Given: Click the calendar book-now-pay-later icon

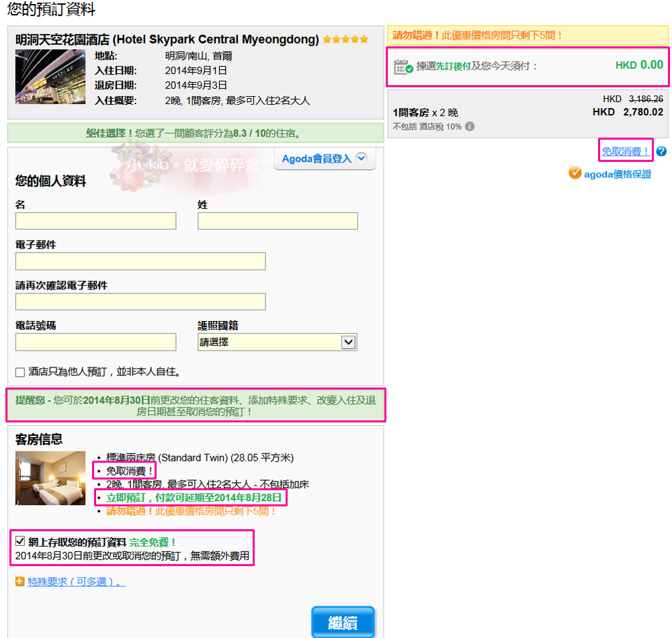Looking at the screenshot, I should point(403,66).
